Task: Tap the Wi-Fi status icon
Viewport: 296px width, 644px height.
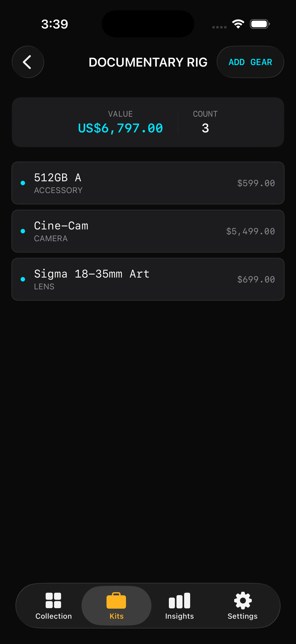Action: coord(238,24)
